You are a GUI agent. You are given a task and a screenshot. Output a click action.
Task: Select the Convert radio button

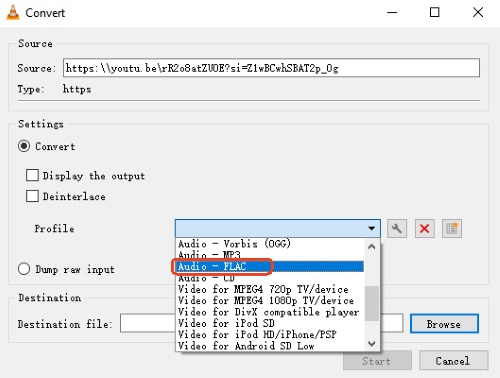tap(24, 146)
